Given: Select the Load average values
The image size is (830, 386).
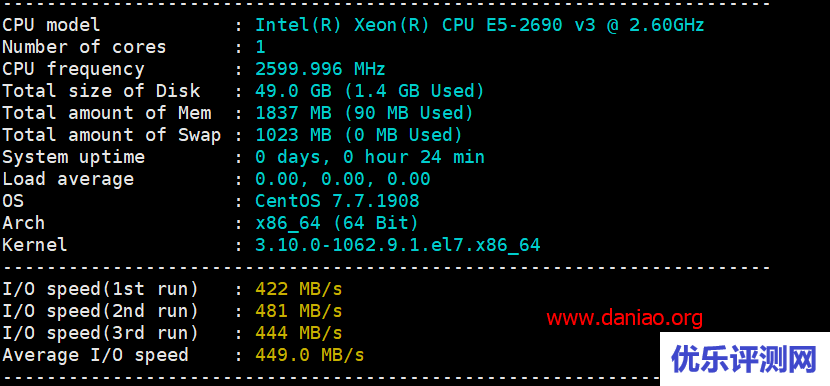Looking at the screenshot, I should coord(342,179).
